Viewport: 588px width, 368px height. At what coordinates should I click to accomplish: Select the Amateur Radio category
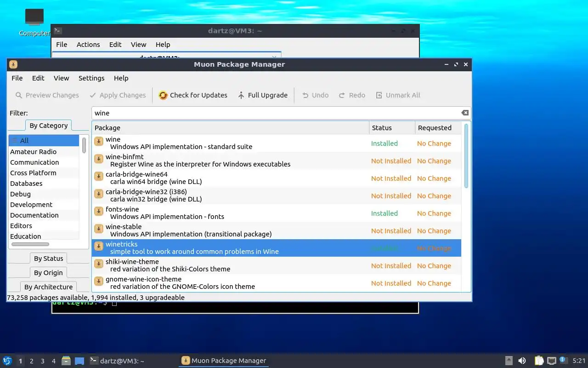pyautogui.click(x=44, y=152)
